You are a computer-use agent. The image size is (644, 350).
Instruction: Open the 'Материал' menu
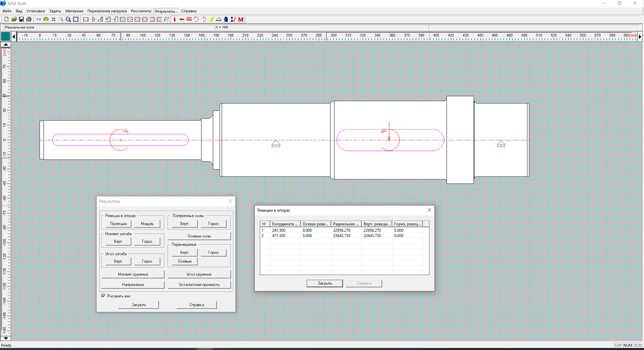pos(74,11)
